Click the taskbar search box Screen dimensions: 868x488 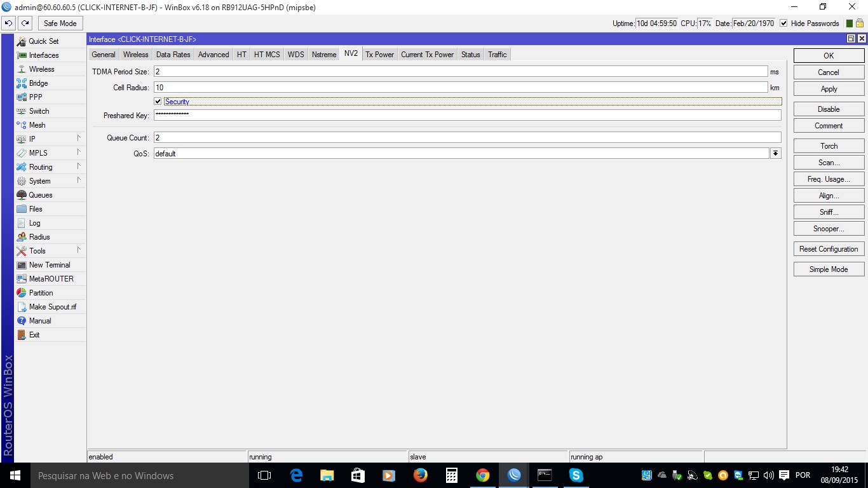coord(139,475)
